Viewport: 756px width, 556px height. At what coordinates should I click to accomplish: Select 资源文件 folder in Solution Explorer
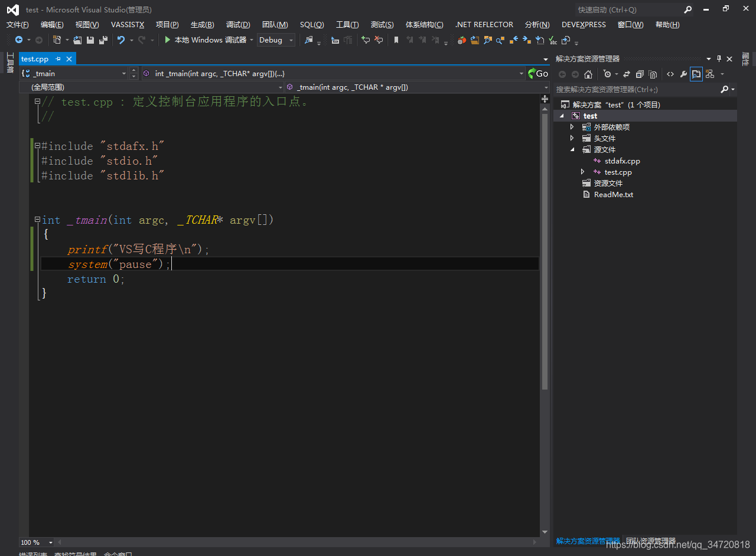coord(608,183)
